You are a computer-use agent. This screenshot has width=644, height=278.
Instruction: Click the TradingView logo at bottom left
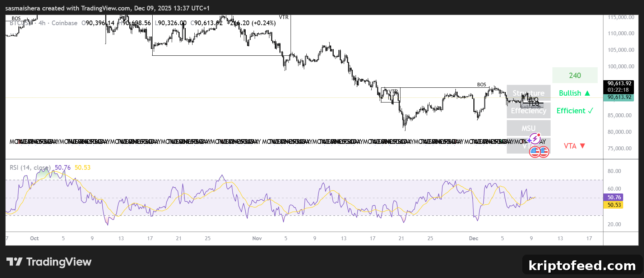(49, 262)
